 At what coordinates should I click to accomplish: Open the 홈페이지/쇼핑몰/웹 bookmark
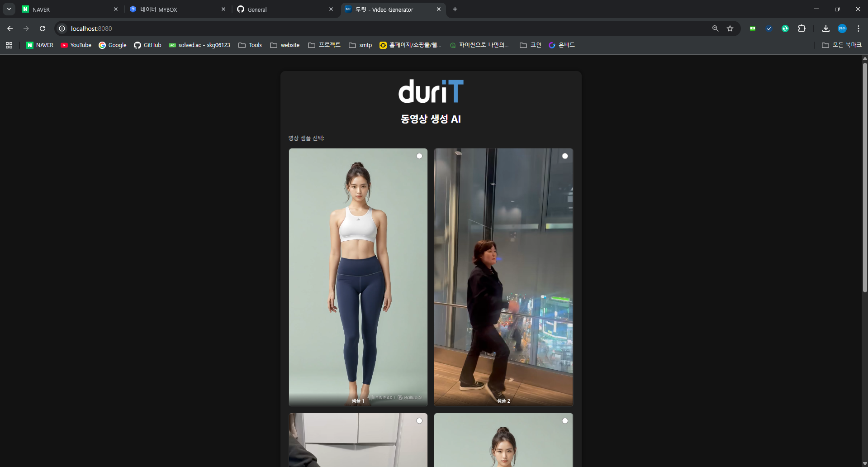tap(411, 45)
